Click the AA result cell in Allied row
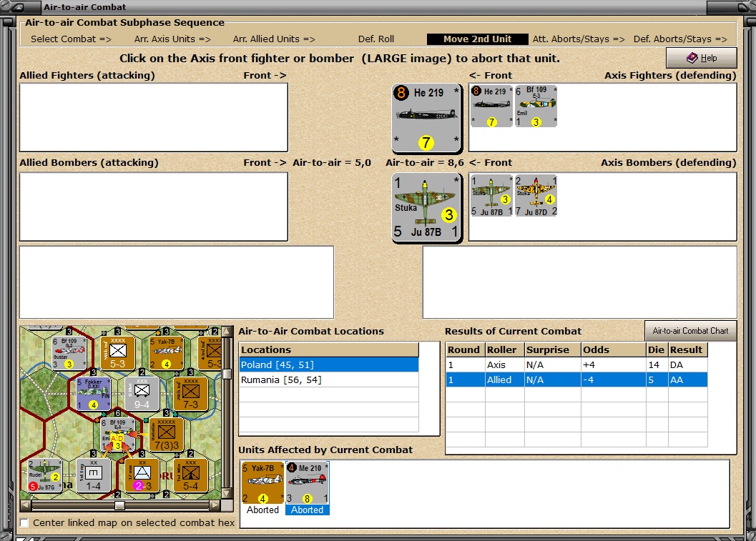756x541 pixels. (688, 379)
